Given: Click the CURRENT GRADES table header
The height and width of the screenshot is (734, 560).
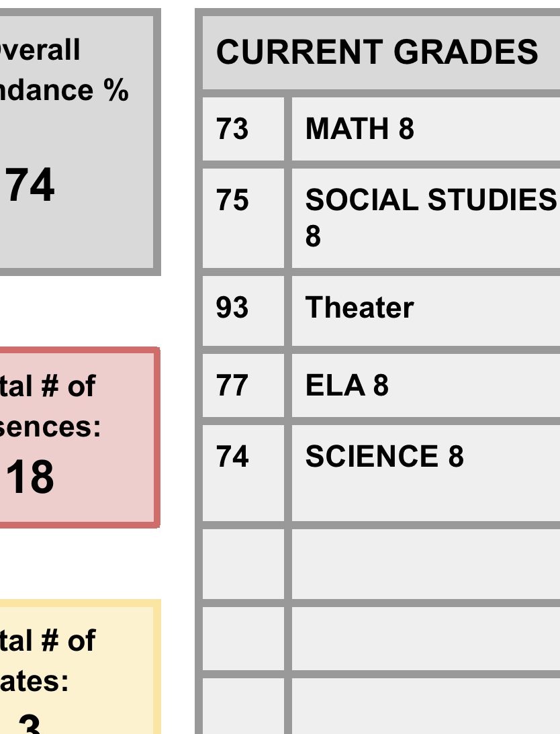Looking at the screenshot, I should (377, 52).
